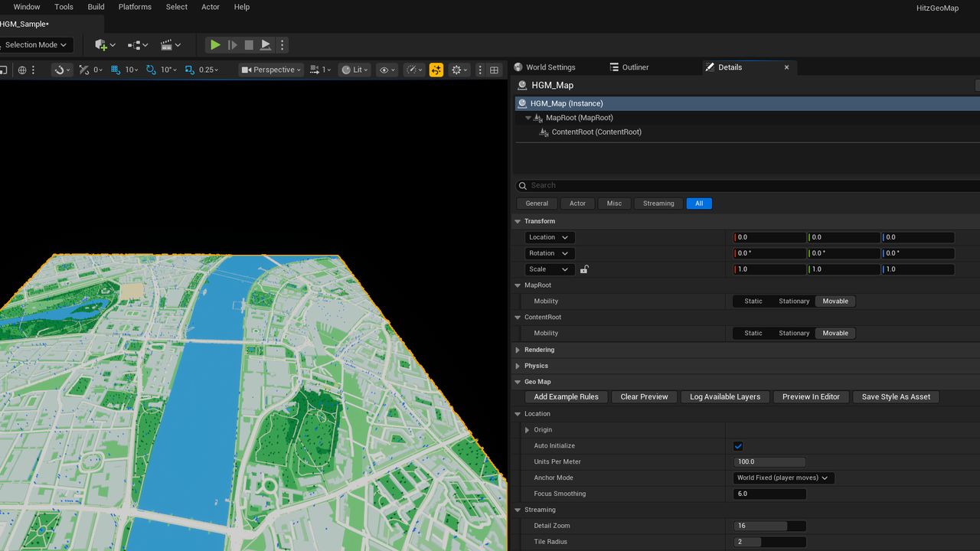The image size is (980, 551).
Task: Open the Platforms menu
Action: tap(135, 7)
